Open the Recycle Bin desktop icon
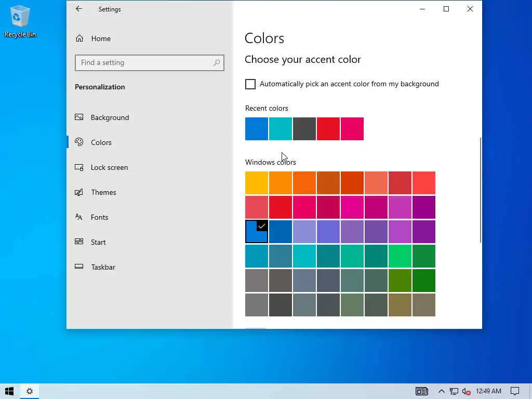This screenshot has width=532, height=399. coord(20,21)
